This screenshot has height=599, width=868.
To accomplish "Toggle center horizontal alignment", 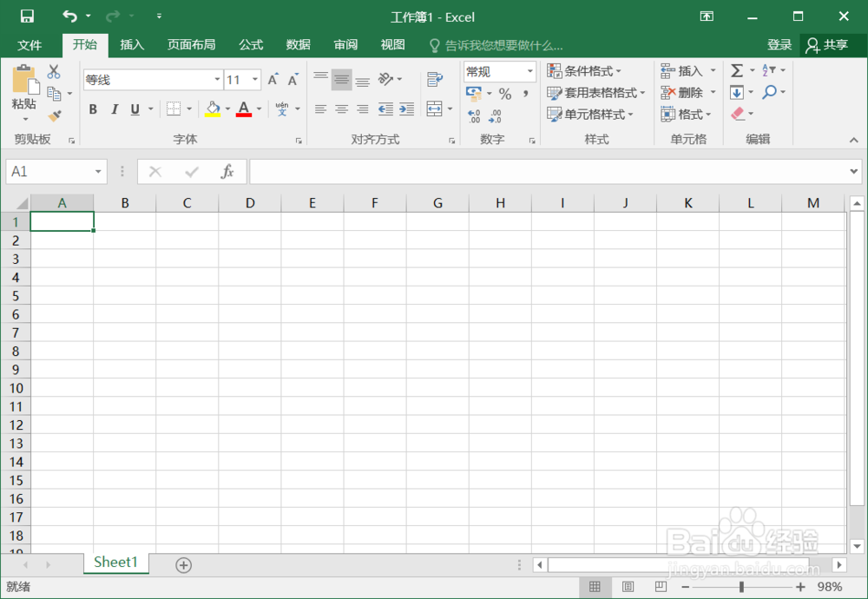I will (x=341, y=109).
